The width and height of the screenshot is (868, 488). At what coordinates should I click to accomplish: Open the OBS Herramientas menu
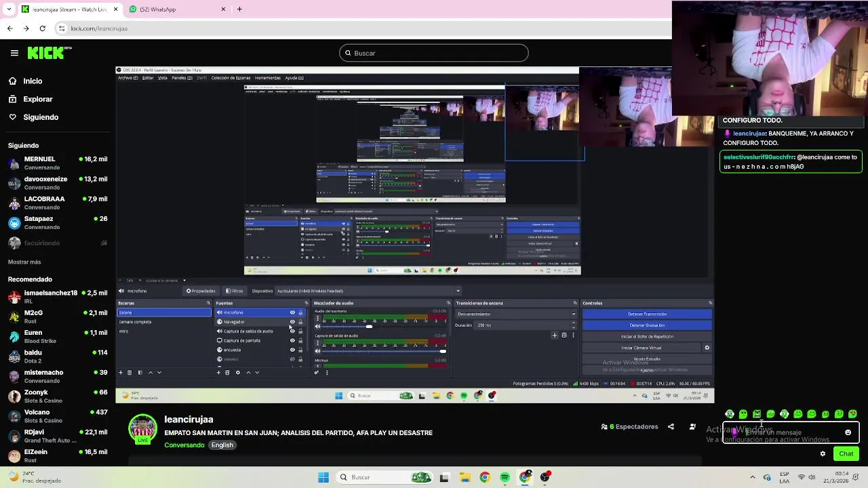(x=268, y=78)
